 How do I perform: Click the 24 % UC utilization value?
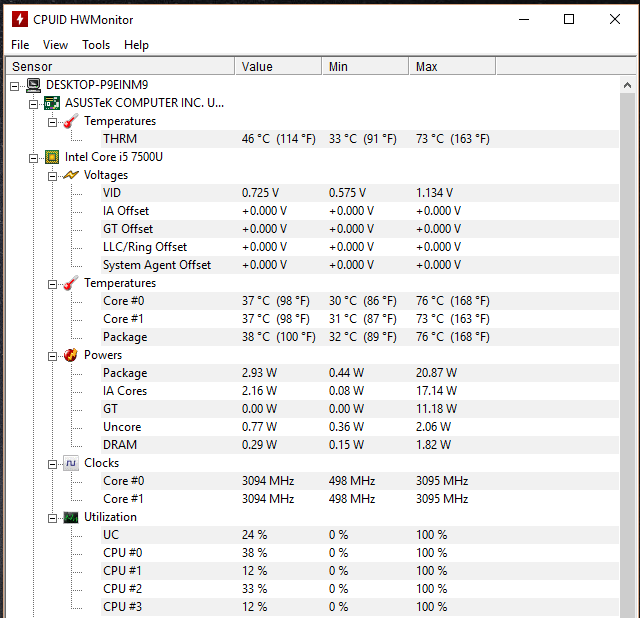[x=254, y=535]
